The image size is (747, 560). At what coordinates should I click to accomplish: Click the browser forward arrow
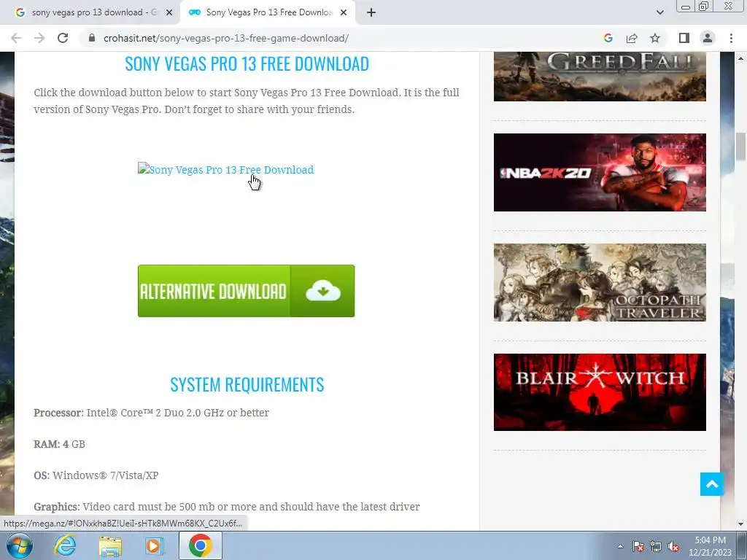[39, 38]
